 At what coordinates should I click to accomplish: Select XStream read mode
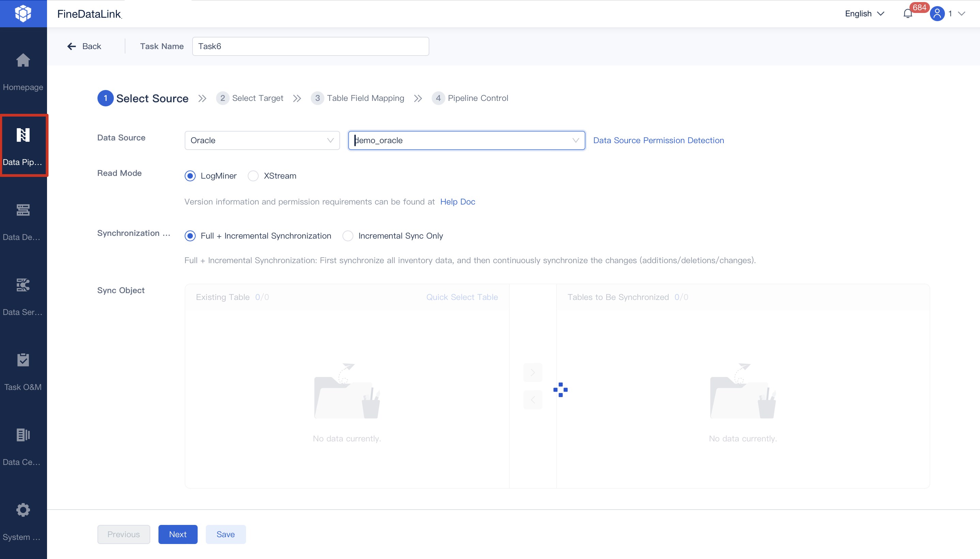click(253, 176)
